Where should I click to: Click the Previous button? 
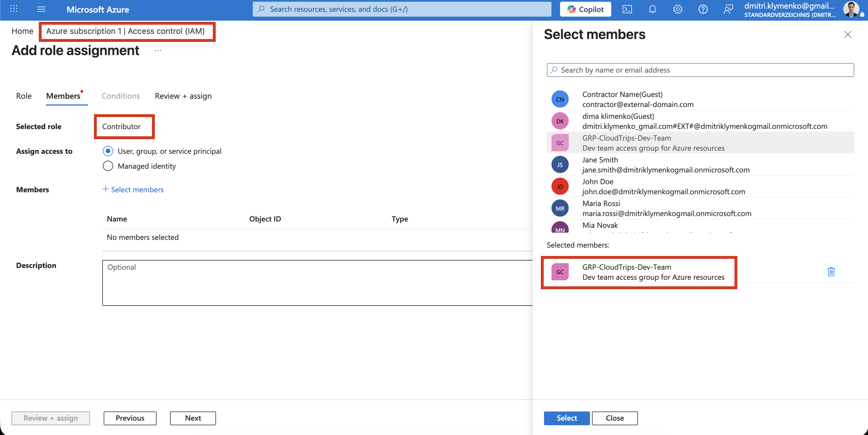(x=130, y=418)
